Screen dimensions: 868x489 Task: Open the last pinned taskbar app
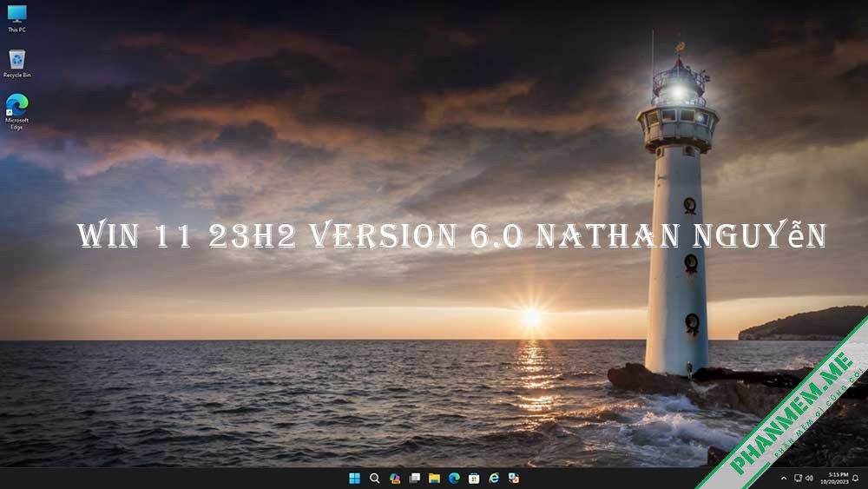point(514,478)
